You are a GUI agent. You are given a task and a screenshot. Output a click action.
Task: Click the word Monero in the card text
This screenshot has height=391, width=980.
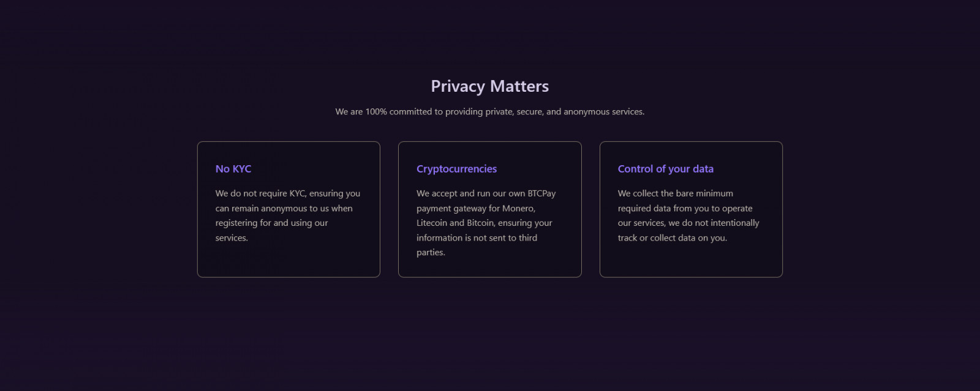(518, 209)
